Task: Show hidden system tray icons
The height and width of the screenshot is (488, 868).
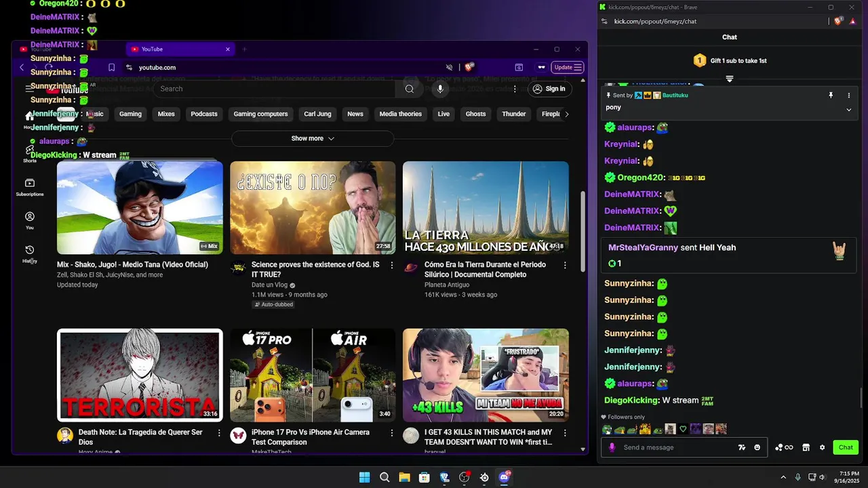Action: pos(783,477)
